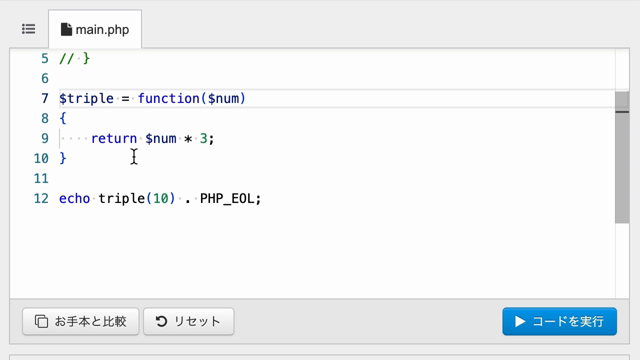Click '($num)' parameter on line 7
640x360 pixels.
223,98
